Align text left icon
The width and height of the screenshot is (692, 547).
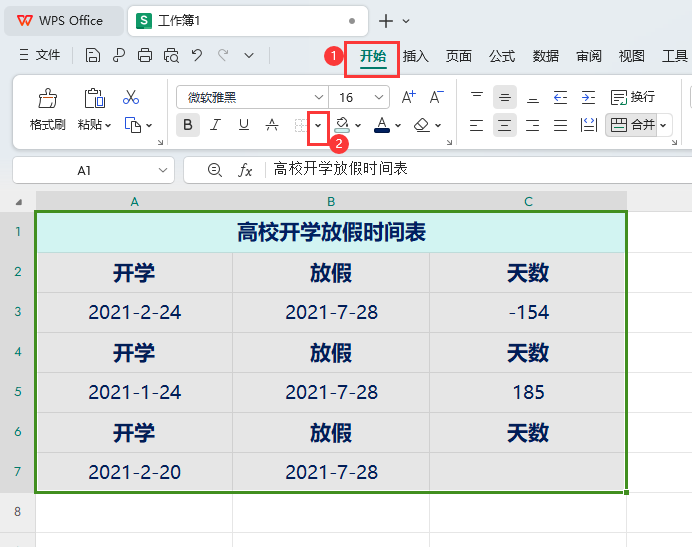(x=476, y=125)
